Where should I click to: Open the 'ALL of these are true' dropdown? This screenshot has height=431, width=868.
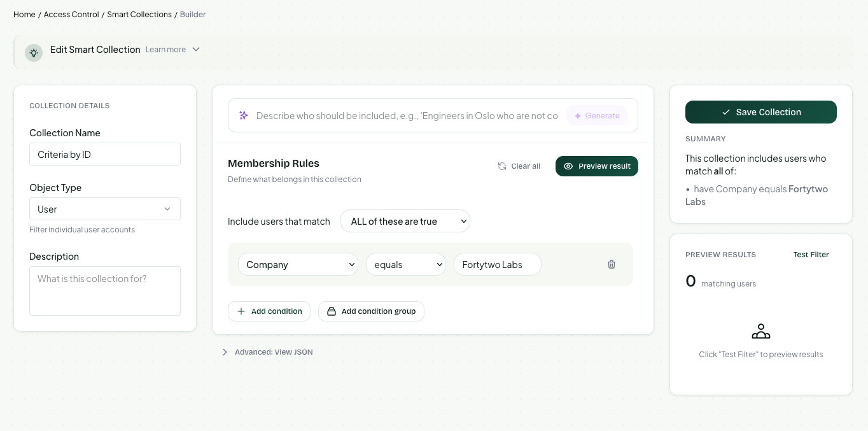(x=405, y=221)
